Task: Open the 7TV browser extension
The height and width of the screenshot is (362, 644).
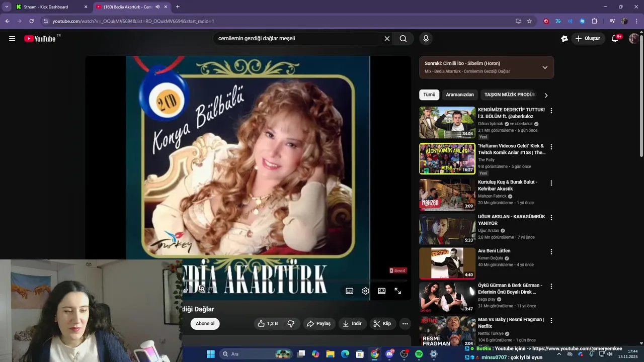Action: pos(558,21)
